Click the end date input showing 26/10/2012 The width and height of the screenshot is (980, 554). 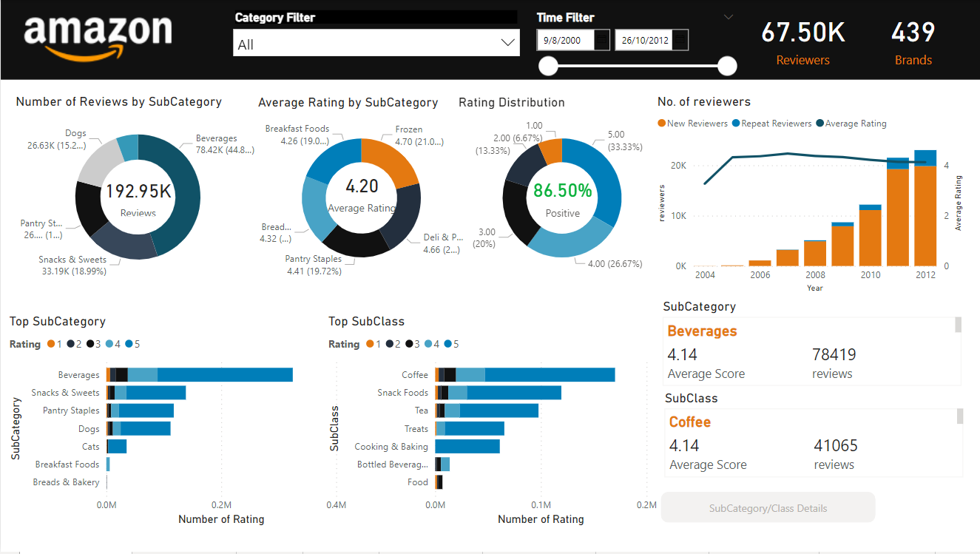click(x=643, y=39)
